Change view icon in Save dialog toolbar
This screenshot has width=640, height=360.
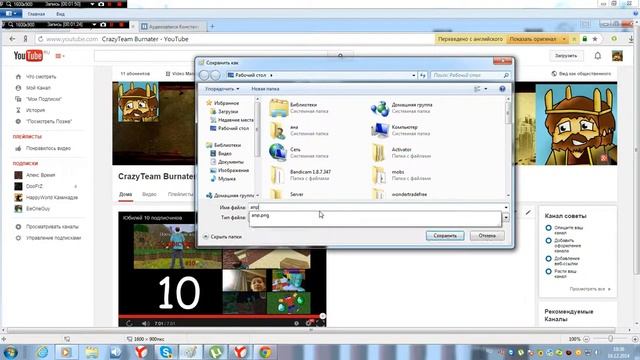click(x=477, y=89)
